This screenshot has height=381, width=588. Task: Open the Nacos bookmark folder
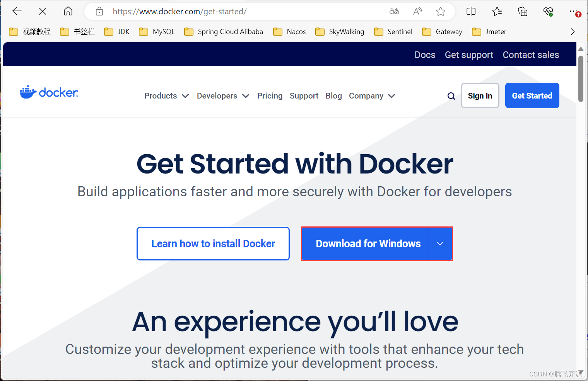[289, 32]
